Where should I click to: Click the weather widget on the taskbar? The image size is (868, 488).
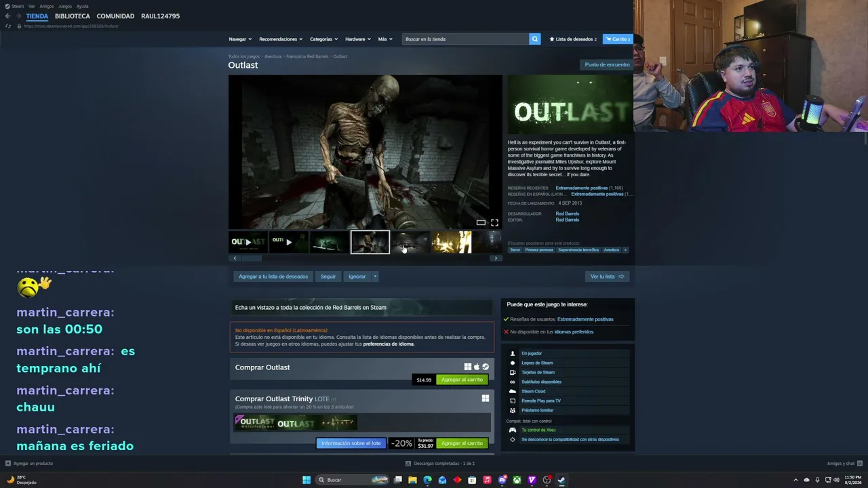tap(20, 480)
